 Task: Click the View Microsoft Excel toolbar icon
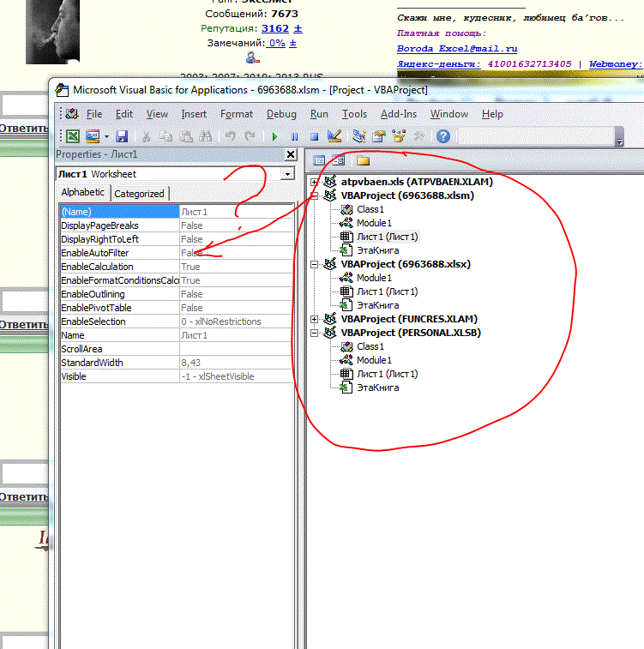tap(73, 136)
